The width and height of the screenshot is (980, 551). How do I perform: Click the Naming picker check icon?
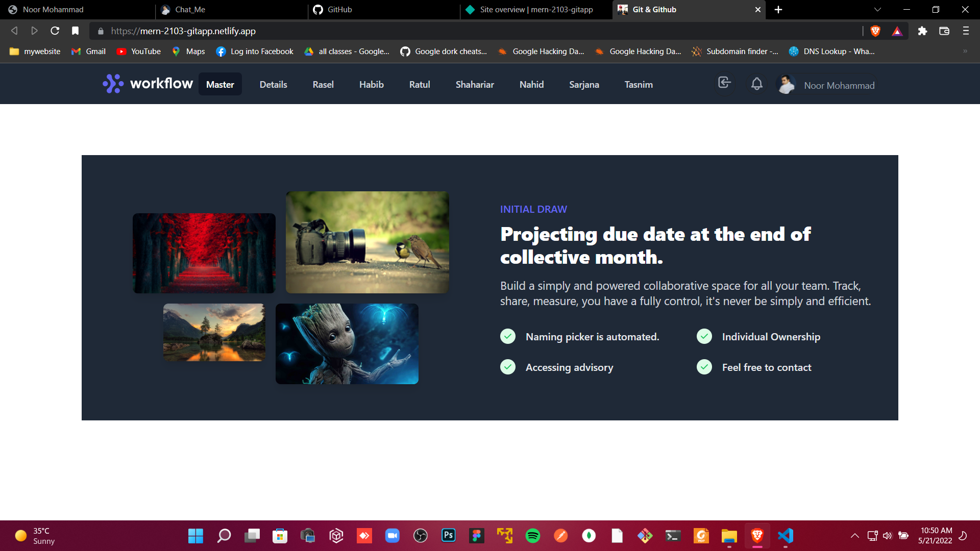(x=508, y=337)
